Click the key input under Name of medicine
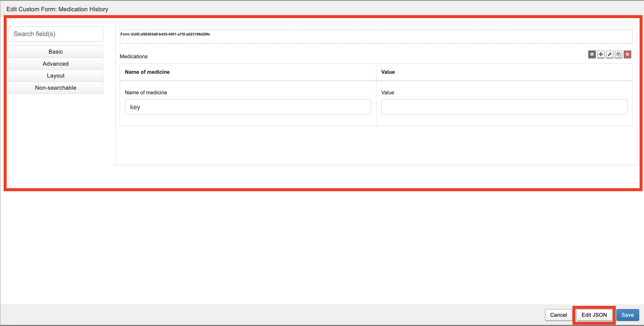Screen dimensions: 644x326 tap(248, 107)
